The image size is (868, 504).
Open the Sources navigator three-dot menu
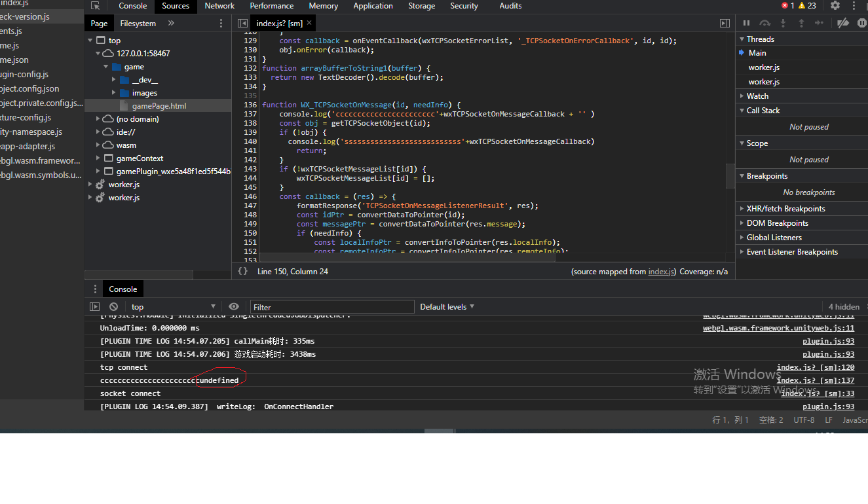[221, 23]
